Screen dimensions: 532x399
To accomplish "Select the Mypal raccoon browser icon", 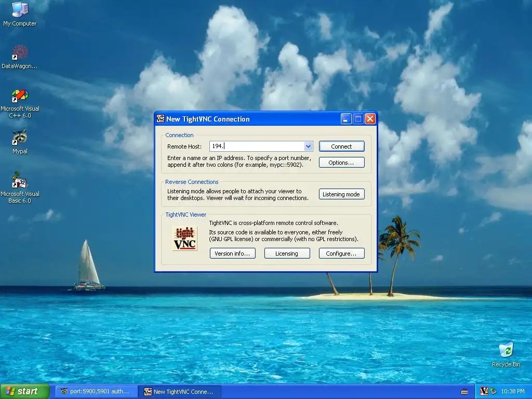I will point(20,142).
